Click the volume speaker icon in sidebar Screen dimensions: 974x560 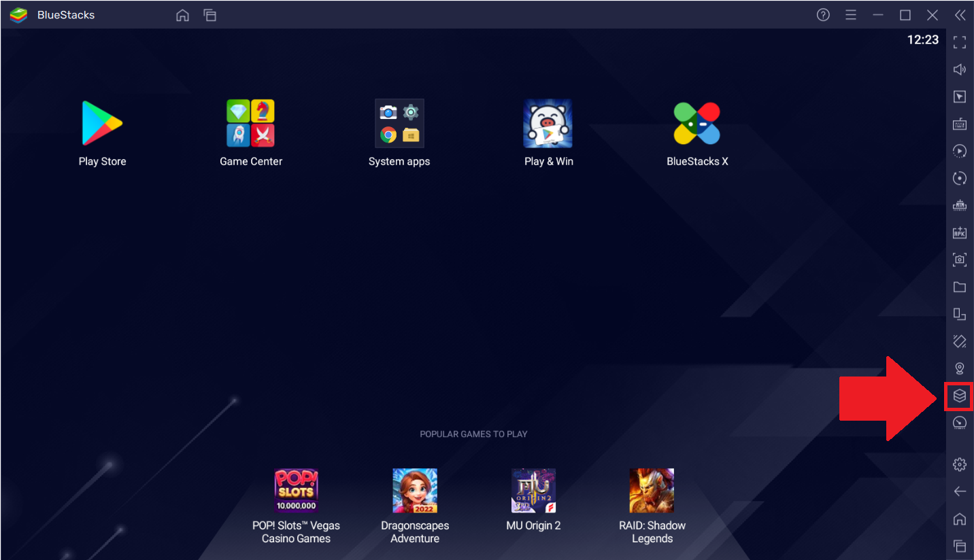(960, 69)
